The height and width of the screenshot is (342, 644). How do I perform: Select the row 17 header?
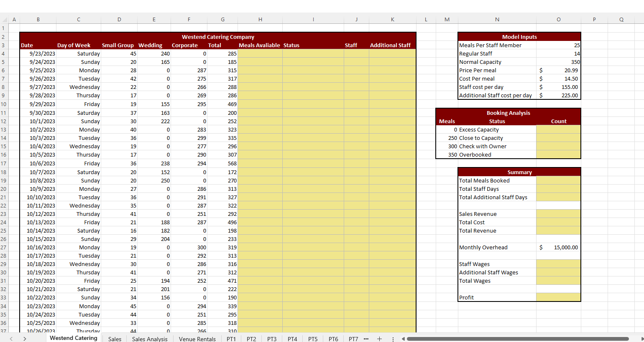point(3,163)
